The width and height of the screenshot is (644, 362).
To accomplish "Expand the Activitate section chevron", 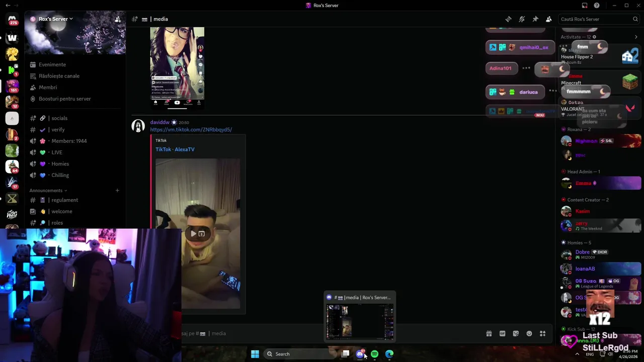I will tap(636, 37).
